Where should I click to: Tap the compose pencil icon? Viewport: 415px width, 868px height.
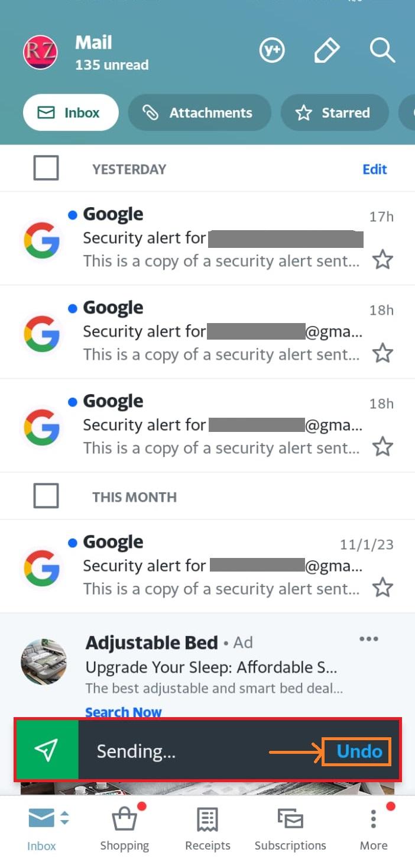click(326, 51)
